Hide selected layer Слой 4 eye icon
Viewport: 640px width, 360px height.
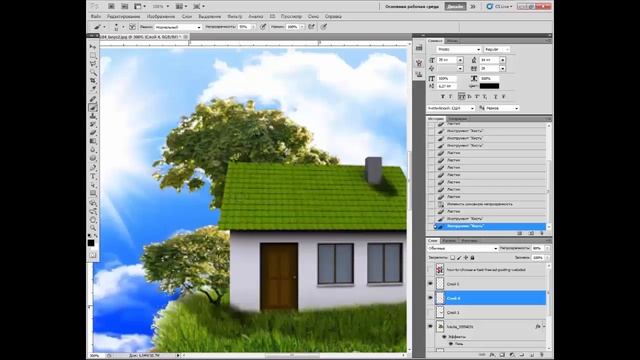(430, 298)
